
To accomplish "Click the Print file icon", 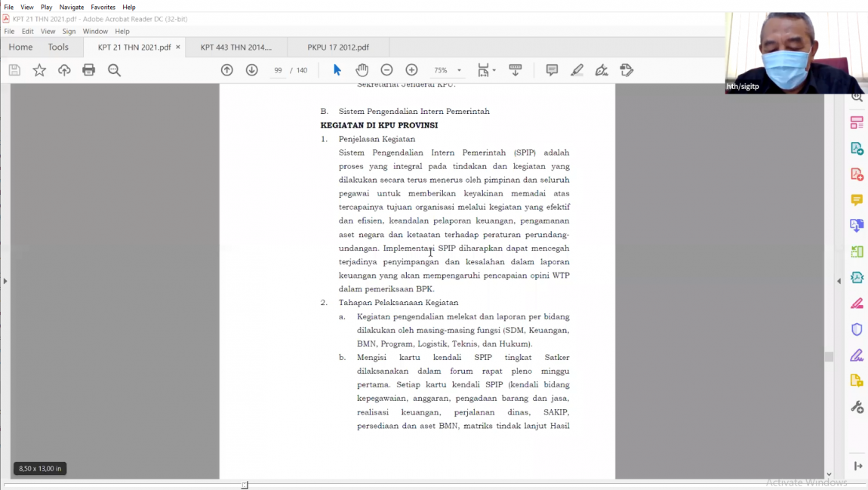I will pyautogui.click(x=89, y=70).
